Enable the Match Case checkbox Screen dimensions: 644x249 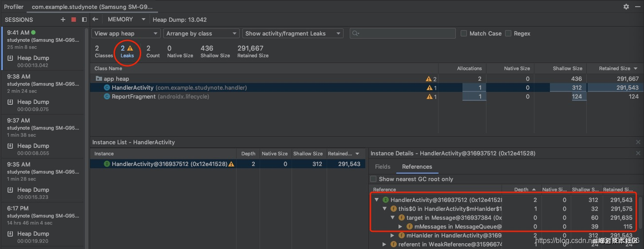[x=464, y=33]
